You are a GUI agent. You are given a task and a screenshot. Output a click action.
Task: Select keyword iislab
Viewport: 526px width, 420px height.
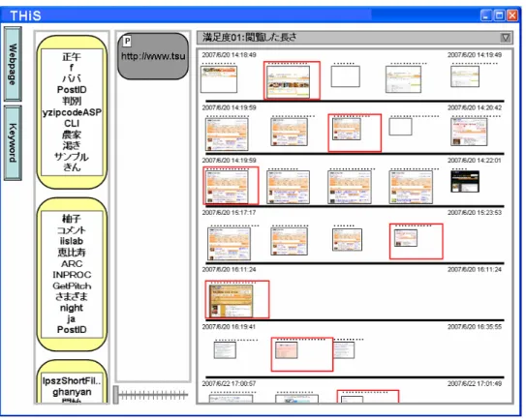click(72, 241)
